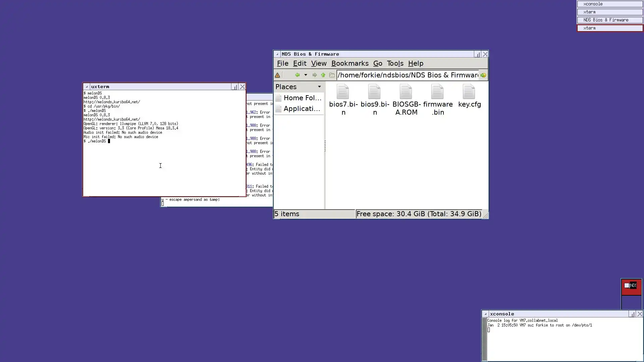Open Home Folder in Places pane
Viewport: 644px width, 362px height.
pos(302,98)
